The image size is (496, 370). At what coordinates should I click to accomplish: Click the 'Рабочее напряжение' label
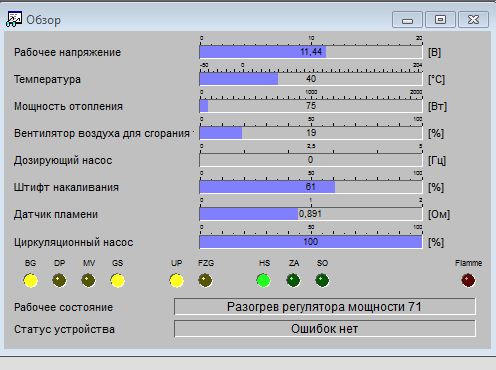(x=67, y=52)
